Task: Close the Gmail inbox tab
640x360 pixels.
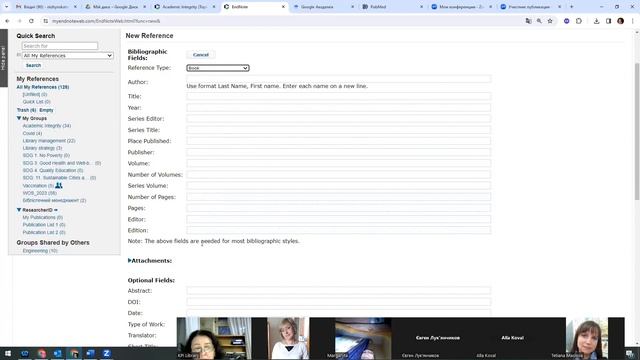Action: 75,7
